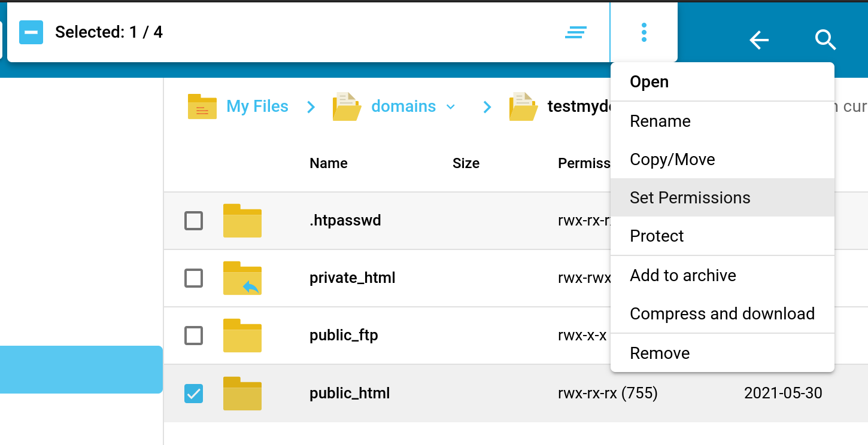Sort files by the Name column header

[x=328, y=163]
